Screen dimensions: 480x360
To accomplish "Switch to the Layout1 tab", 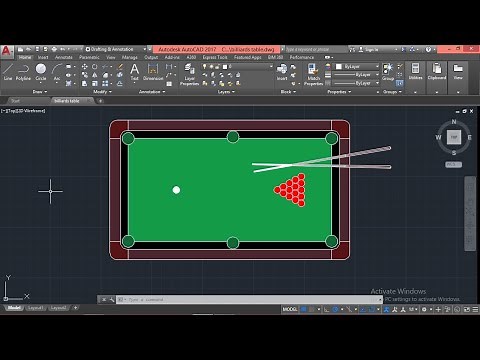I will pyautogui.click(x=35, y=308).
